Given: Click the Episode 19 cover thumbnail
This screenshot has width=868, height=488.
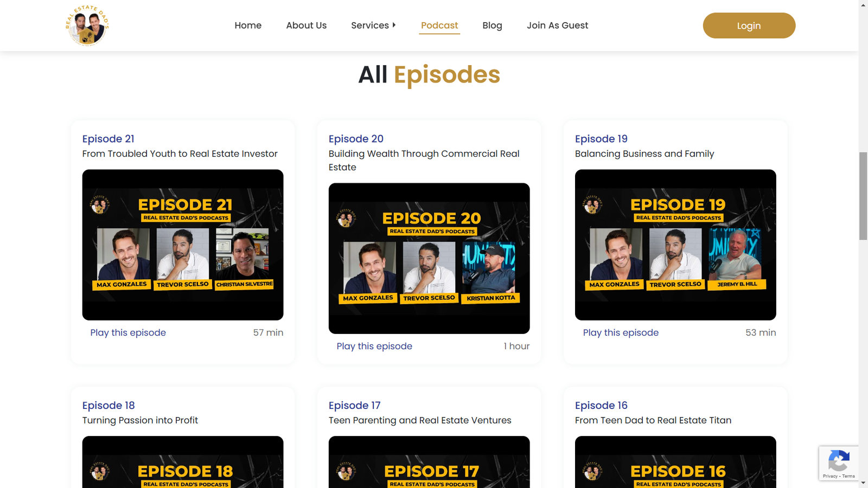Looking at the screenshot, I should click(675, 245).
